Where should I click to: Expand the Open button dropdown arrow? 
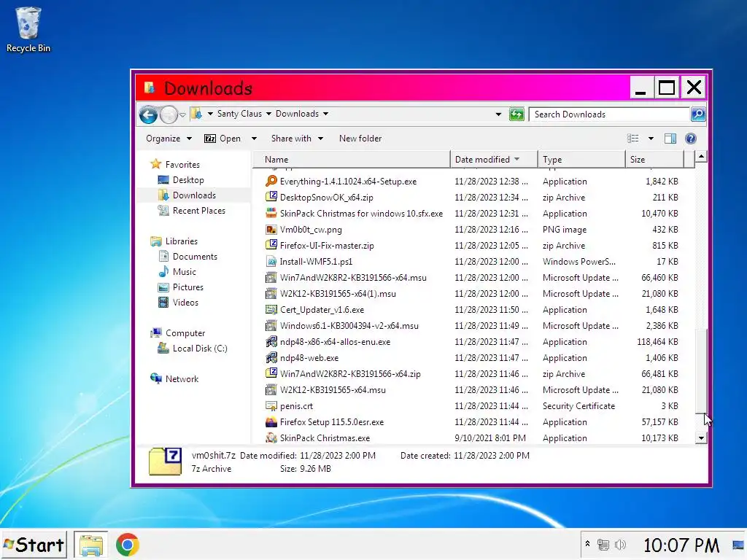coord(254,139)
